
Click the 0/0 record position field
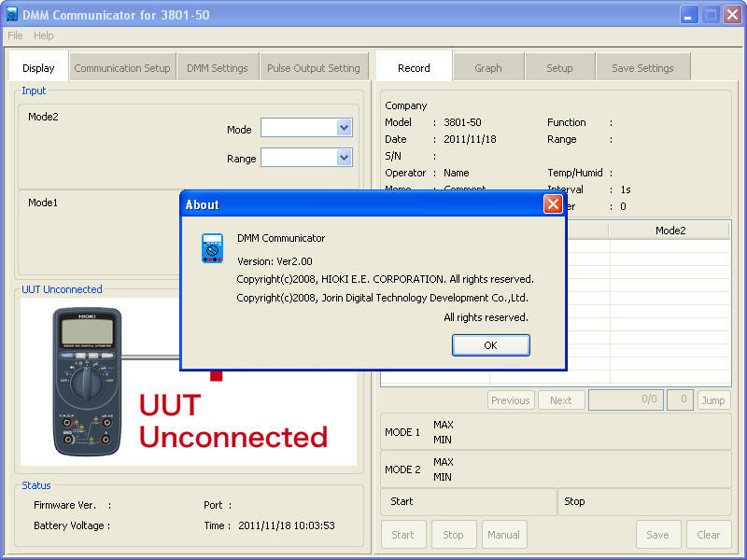pyautogui.click(x=626, y=399)
